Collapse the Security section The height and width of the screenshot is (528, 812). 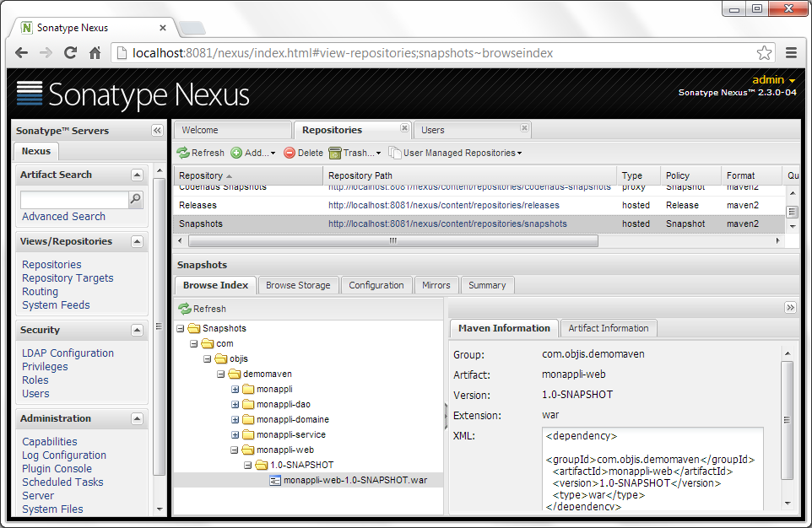(x=137, y=331)
